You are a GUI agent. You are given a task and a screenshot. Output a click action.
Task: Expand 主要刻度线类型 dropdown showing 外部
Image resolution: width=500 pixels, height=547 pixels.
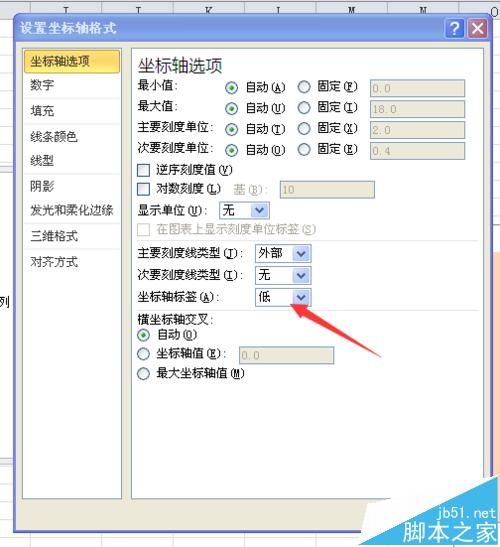[x=283, y=254]
